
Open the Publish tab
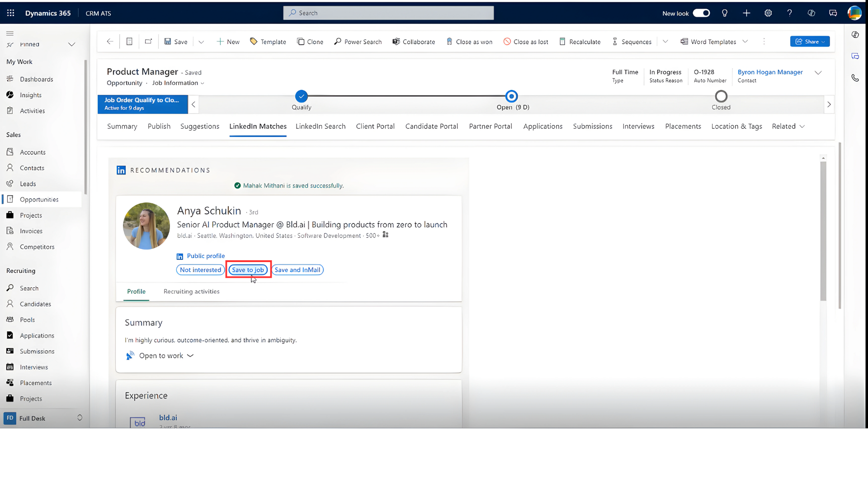pyautogui.click(x=159, y=127)
